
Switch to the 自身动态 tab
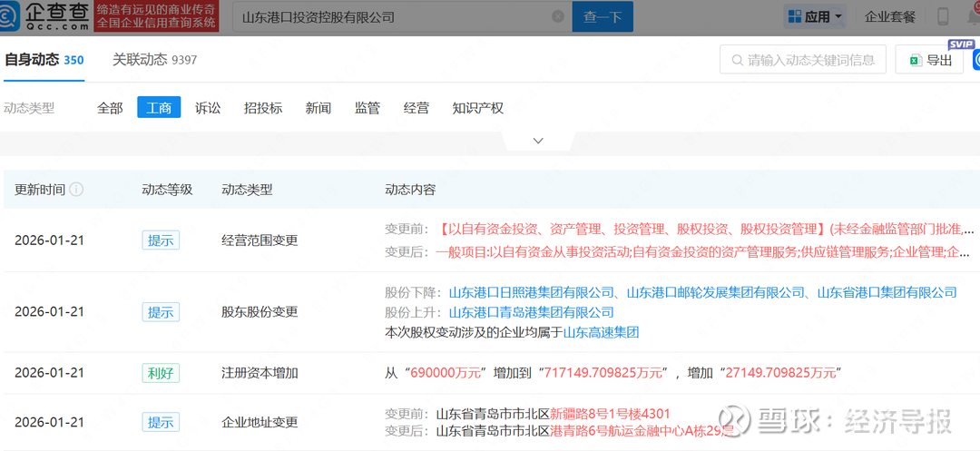(44, 60)
